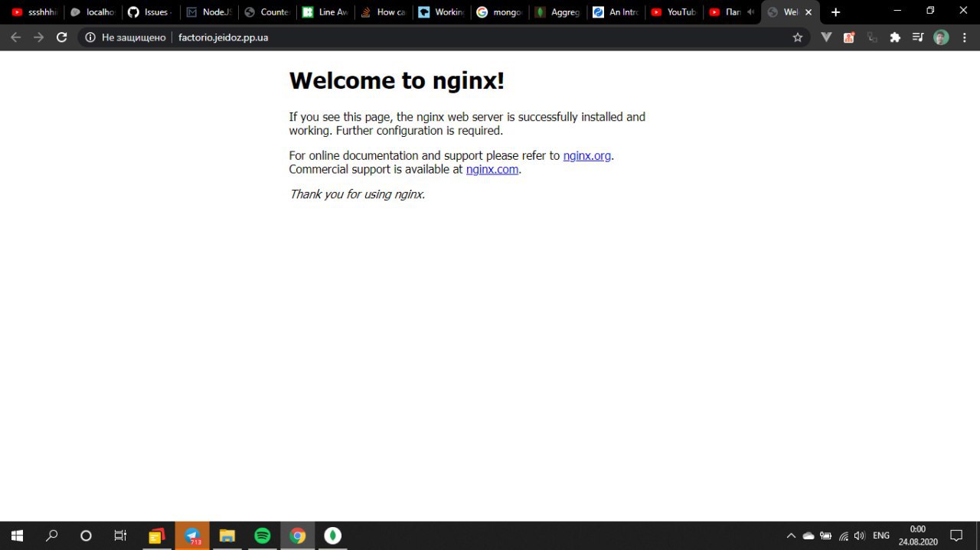The width and height of the screenshot is (980, 550).
Task: Open Task View on taskbar
Action: pyautogui.click(x=120, y=535)
